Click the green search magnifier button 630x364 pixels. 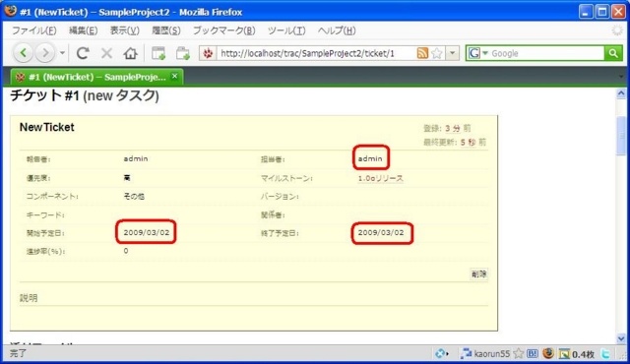coord(613,53)
